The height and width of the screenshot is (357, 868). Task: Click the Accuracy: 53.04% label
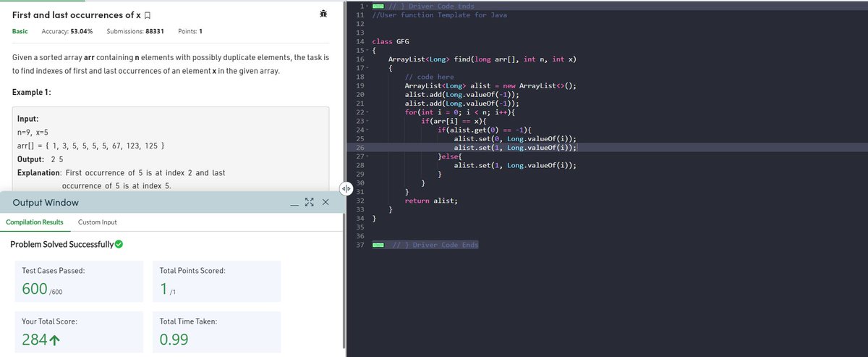pos(67,31)
